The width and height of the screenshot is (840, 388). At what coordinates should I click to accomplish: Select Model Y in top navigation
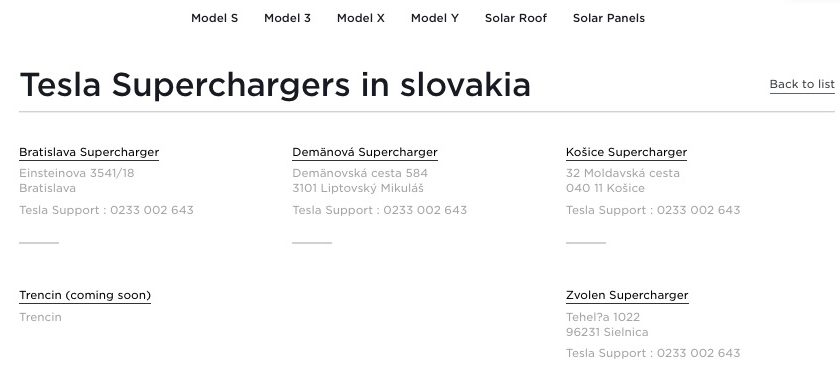click(434, 18)
